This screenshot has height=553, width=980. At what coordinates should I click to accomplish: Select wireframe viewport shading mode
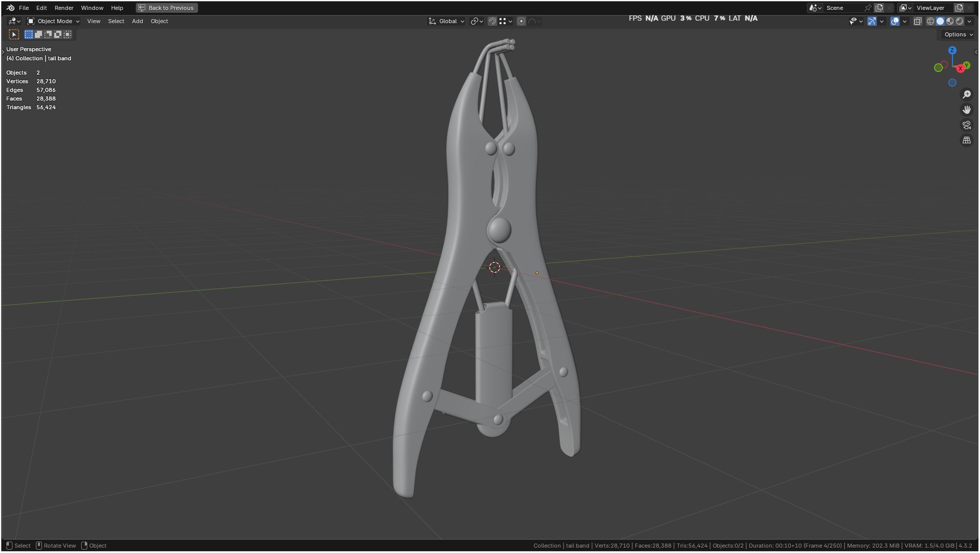point(930,22)
